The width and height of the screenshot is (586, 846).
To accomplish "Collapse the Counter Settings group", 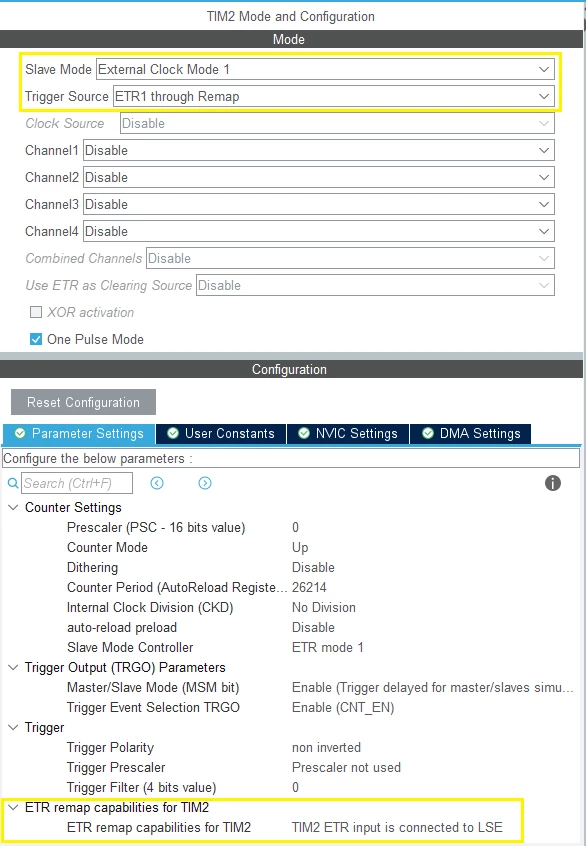I will click(13, 507).
